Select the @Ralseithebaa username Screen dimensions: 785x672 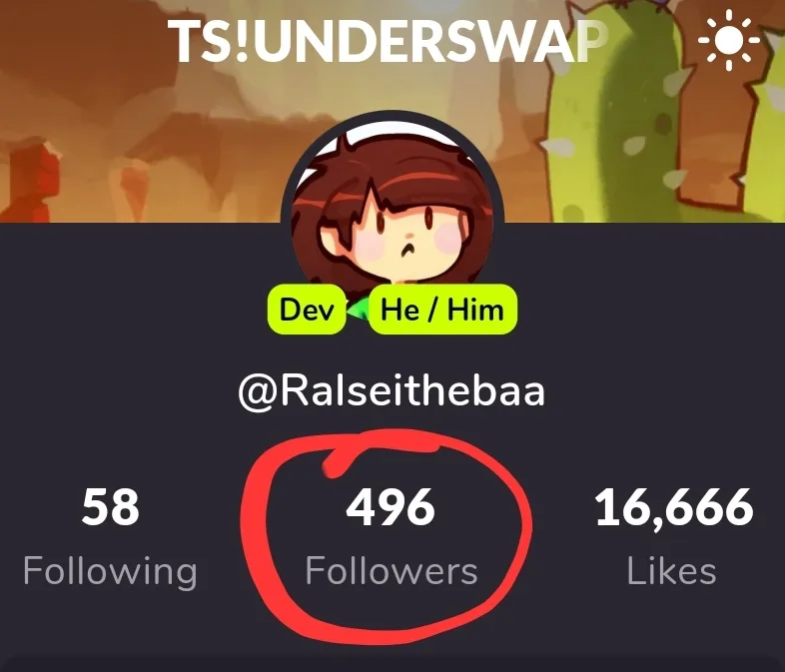(x=392, y=392)
